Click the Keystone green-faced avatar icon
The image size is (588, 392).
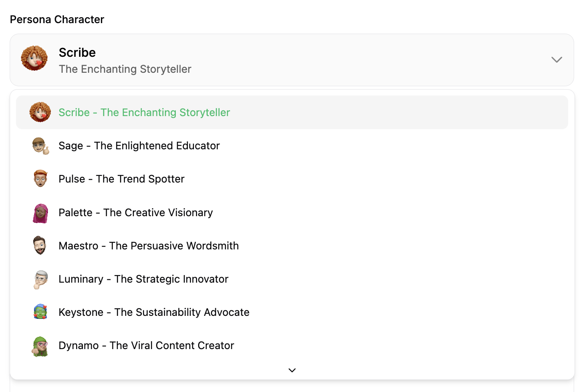[x=40, y=312]
